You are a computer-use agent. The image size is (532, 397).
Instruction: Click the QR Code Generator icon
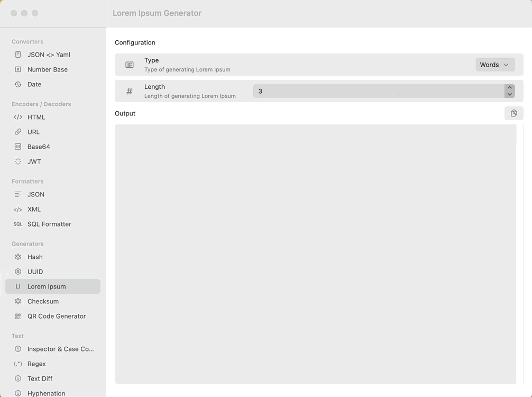coord(18,316)
